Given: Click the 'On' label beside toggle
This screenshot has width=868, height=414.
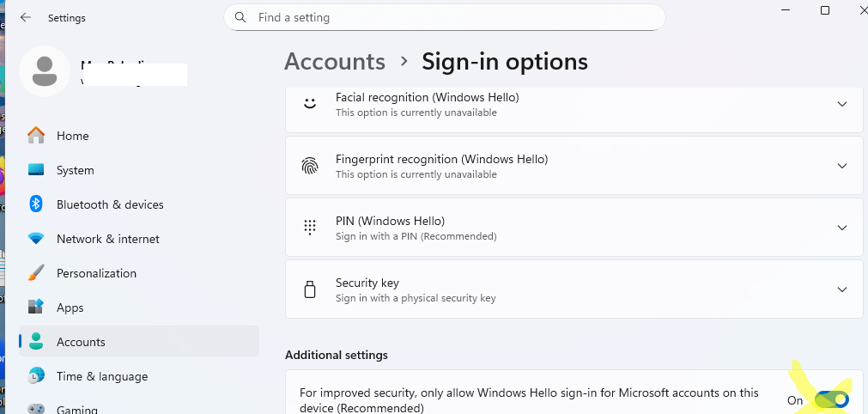Looking at the screenshot, I should (795, 400).
